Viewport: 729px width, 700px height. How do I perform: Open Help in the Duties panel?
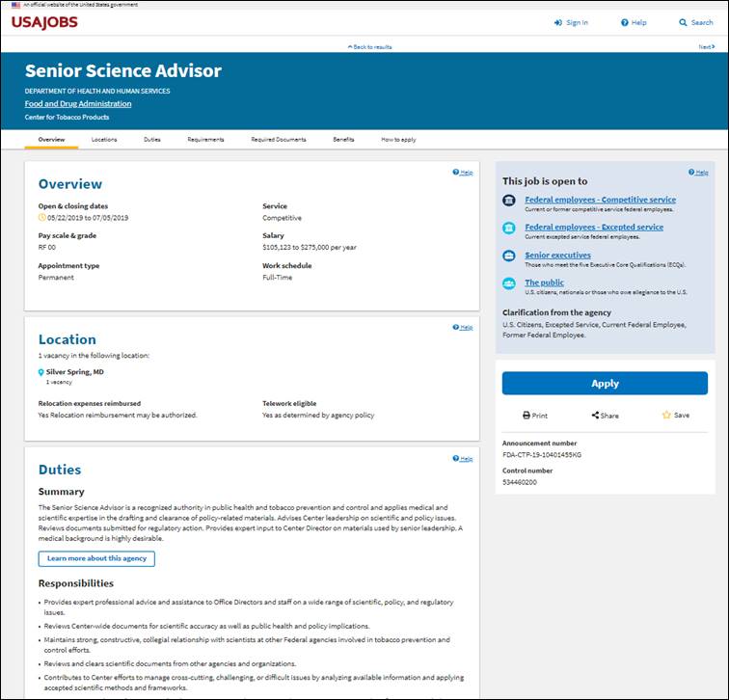click(x=463, y=459)
